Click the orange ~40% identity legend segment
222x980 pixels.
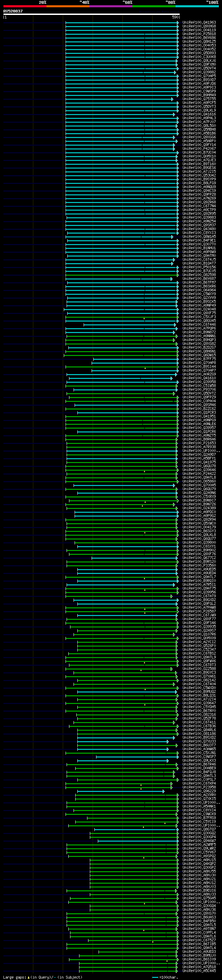pos(68,6)
